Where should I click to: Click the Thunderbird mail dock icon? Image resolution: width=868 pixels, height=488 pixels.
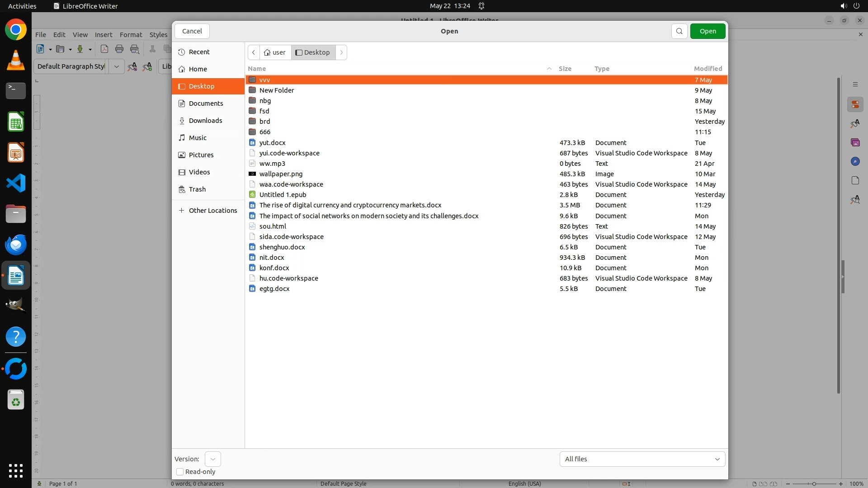click(x=16, y=244)
